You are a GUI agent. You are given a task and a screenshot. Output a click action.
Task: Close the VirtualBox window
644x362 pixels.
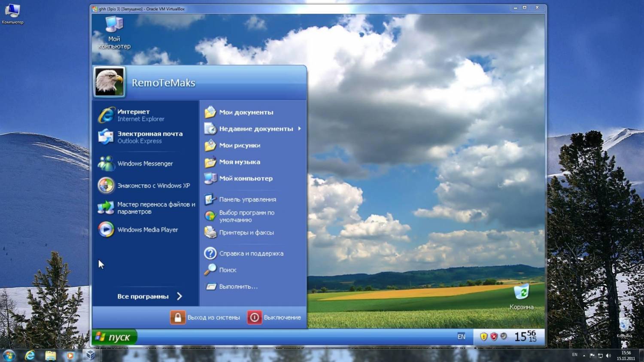tap(537, 8)
